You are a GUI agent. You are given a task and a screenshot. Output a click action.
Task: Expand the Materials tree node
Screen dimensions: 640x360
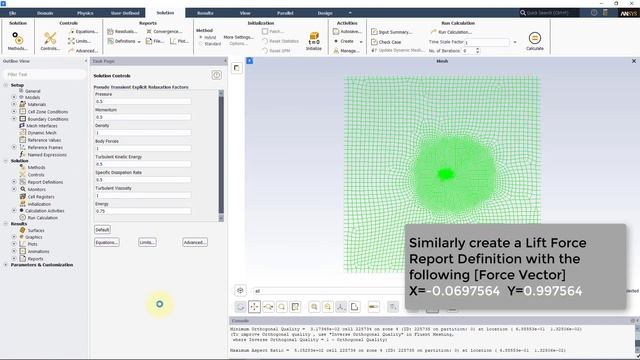point(14,104)
